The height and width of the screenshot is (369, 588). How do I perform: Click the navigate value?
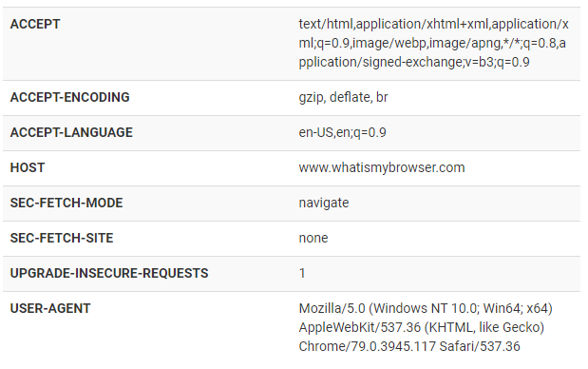tap(324, 204)
